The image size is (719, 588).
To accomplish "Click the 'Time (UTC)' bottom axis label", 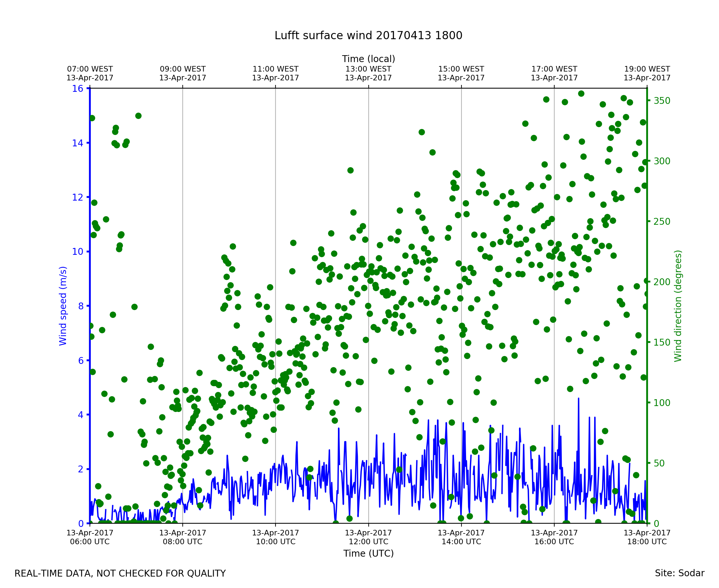I will pyautogui.click(x=368, y=553).
